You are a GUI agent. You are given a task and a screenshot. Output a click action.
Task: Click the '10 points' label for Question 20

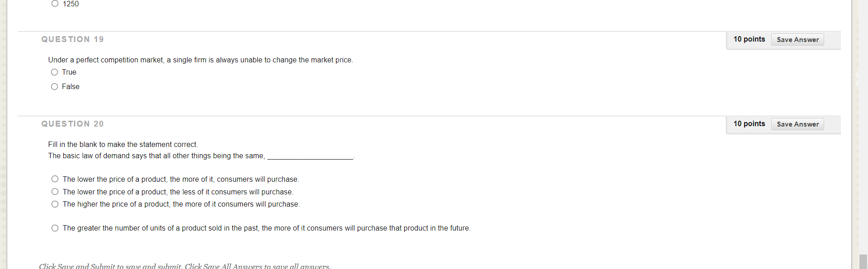coord(749,124)
